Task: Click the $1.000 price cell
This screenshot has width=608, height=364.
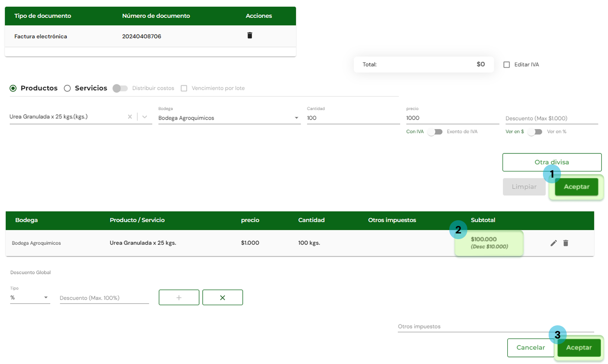Action: point(250,243)
